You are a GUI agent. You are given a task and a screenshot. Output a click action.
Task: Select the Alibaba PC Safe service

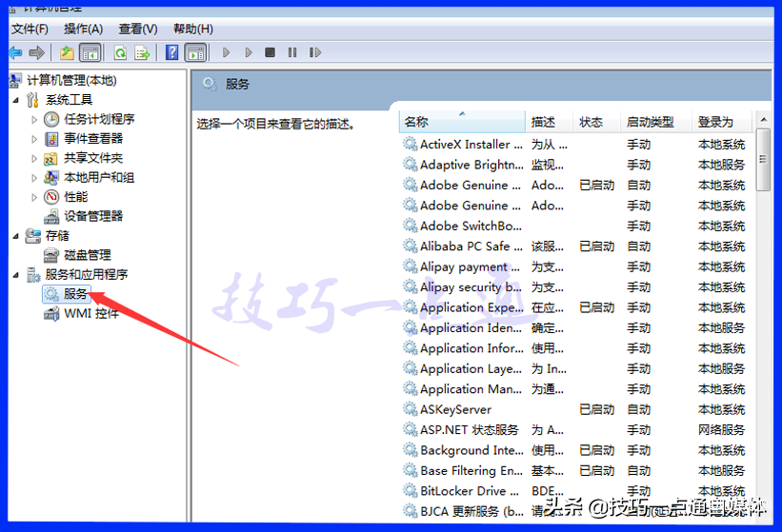[573, 246]
